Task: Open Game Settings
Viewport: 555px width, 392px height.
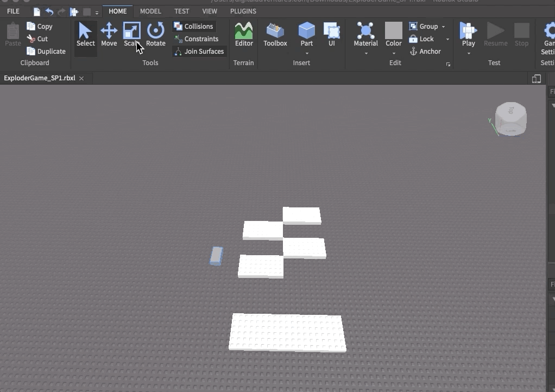Action: point(547,38)
